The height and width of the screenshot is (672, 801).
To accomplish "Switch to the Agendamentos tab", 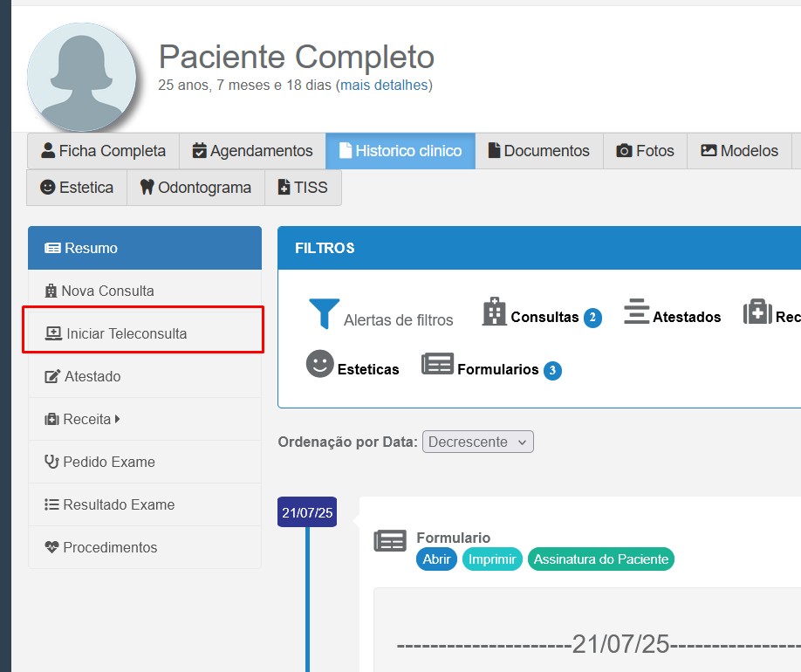I will 252,151.
